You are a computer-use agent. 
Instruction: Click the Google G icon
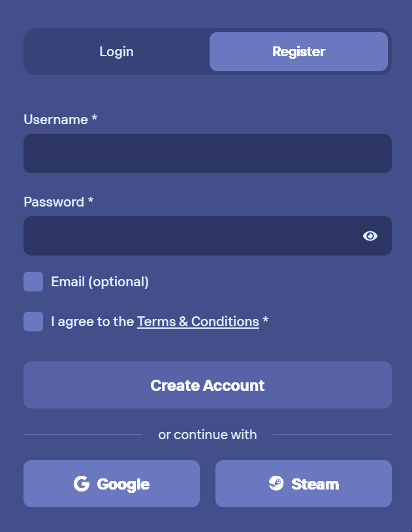(x=81, y=484)
